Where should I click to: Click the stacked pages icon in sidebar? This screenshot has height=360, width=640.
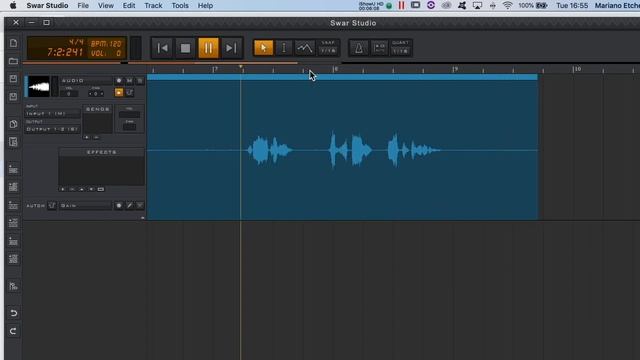click(x=13, y=124)
